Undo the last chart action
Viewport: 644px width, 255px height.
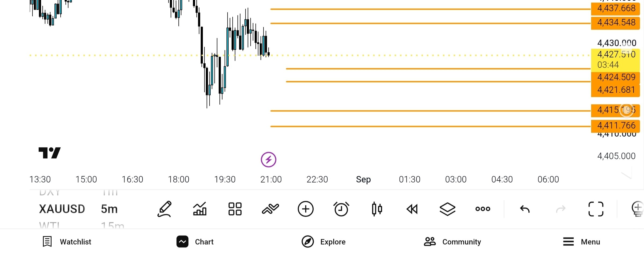pyautogui.click(x=525, y=209)
